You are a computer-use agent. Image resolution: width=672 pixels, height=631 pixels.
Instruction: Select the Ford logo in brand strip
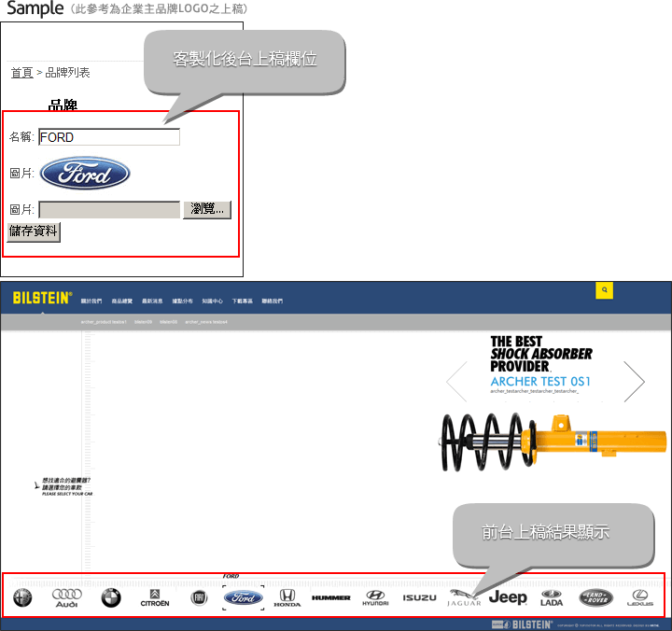point(243,597)
